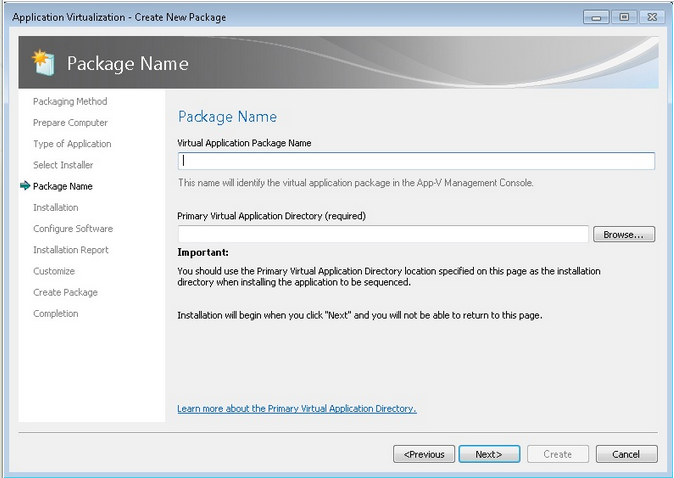Open the Select Installer step
674x478 pixels.
(63, 165)
